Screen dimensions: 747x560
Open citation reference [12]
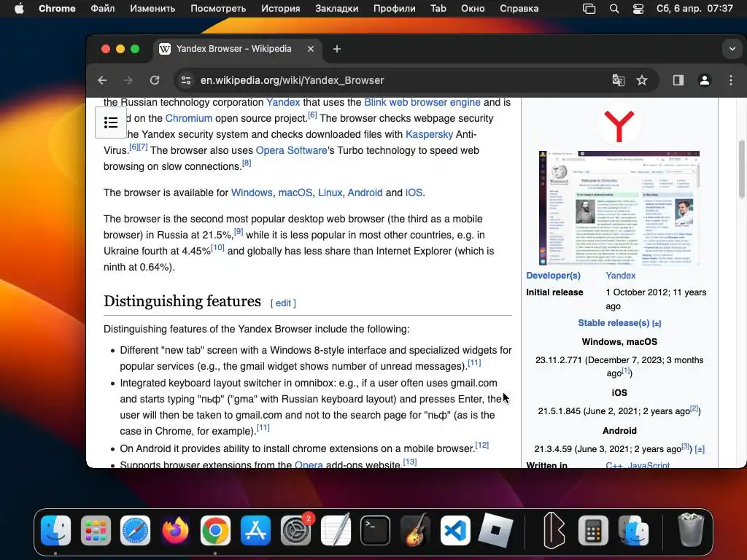(481, 446)
